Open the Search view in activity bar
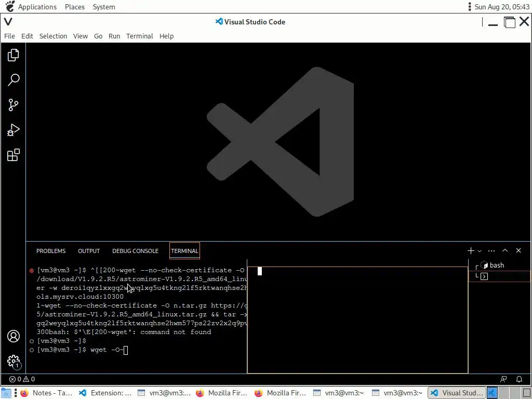This screenshot has height=399, width=532. (13, 79)
